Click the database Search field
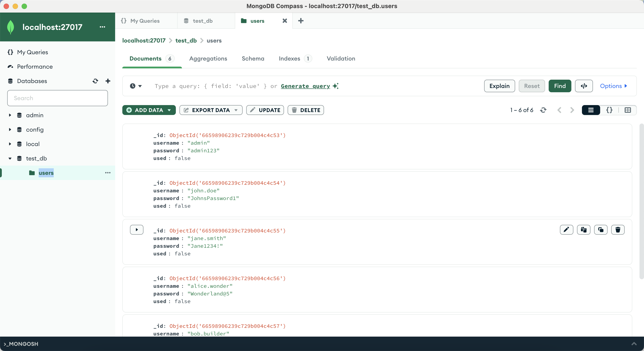644x351 pixels. 58,98
